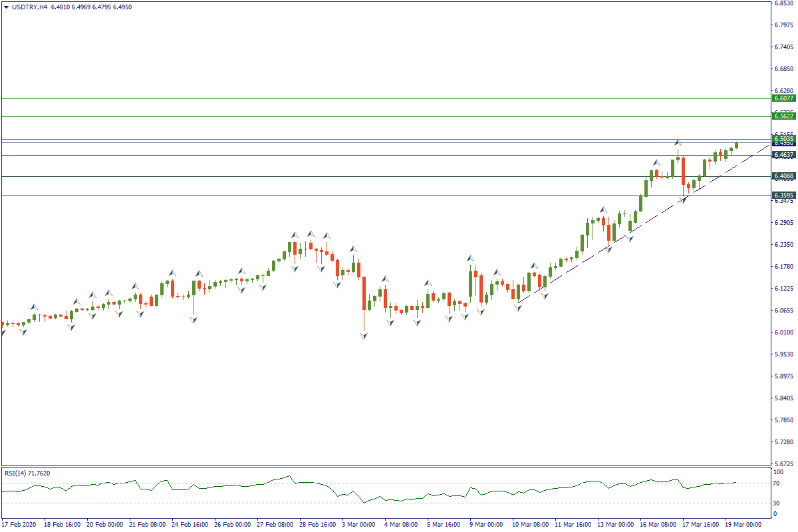Screen dimensions: 798x532
Task: Click the down fractal under the 24 Feb long wick
Action: [x=194, y=320]
